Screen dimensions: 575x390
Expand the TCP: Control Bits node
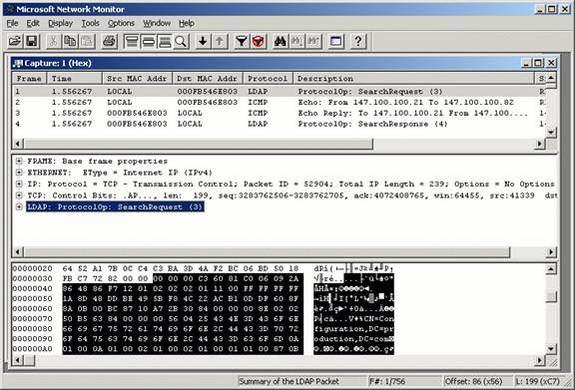coord(19,195)
